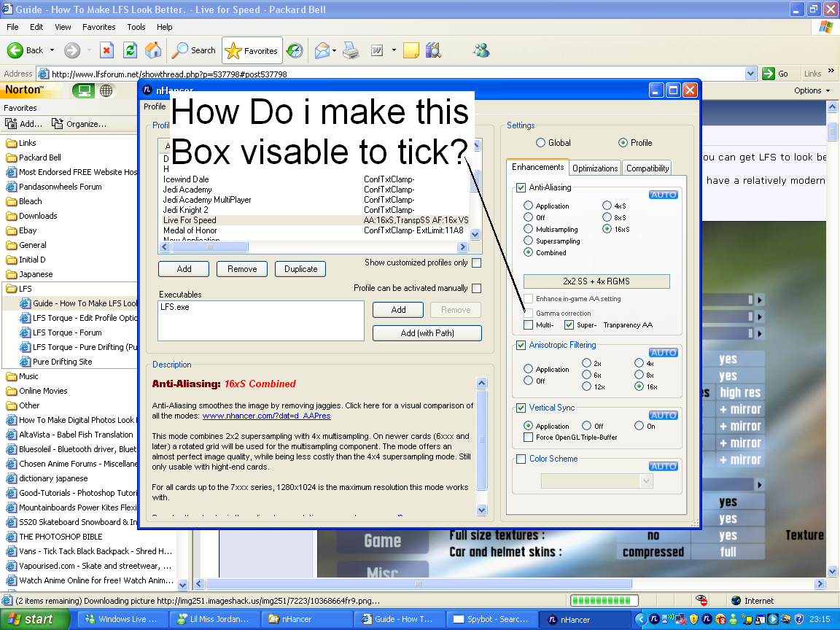840x630 pixels.
Task: Enable the Color Scheme checkbox
Action: click(521, 459)
